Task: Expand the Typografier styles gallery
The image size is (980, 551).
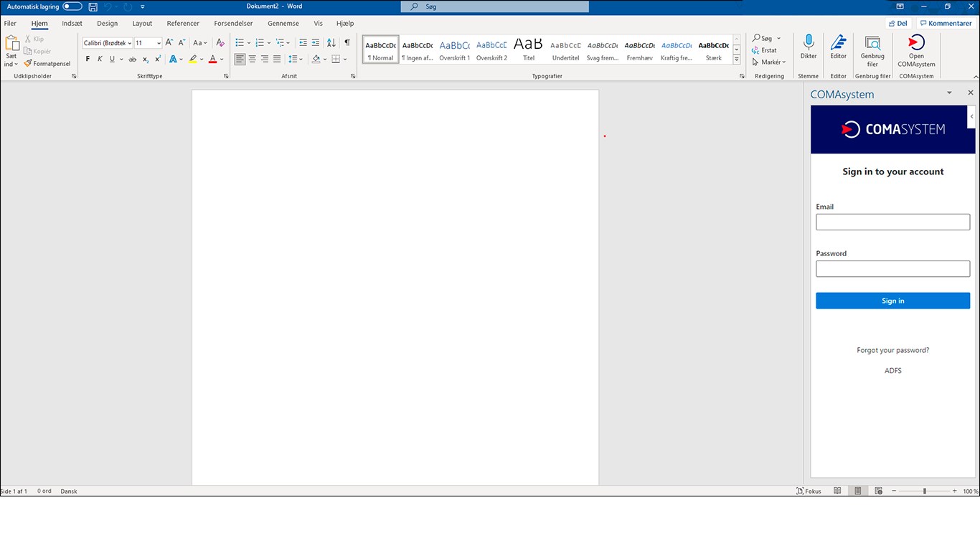Action: (736, 60)
